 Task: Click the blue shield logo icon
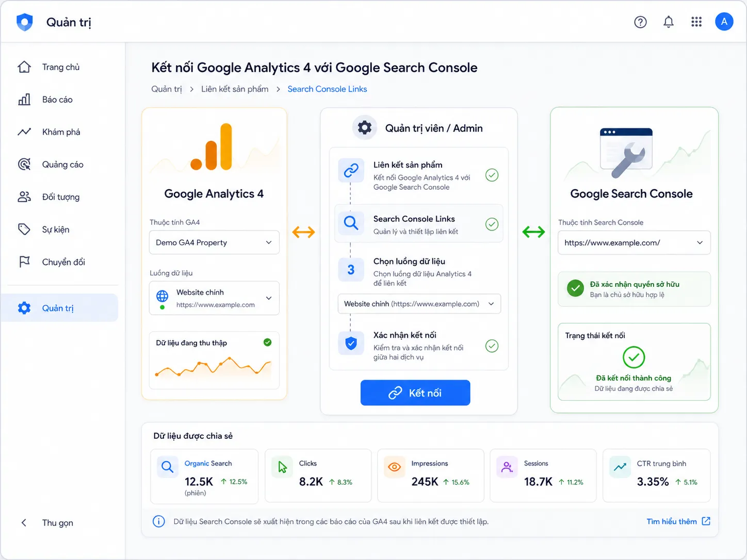pyautogui.click(x=25, y=22)
